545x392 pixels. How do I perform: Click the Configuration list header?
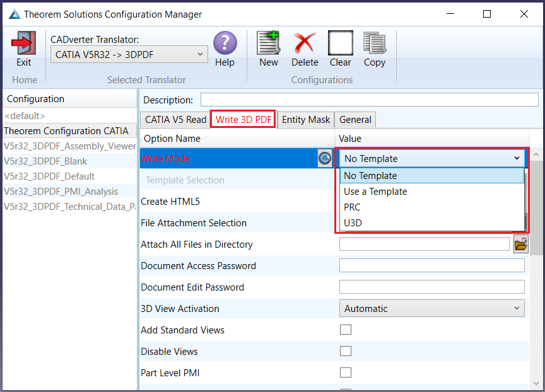(69, 99)
